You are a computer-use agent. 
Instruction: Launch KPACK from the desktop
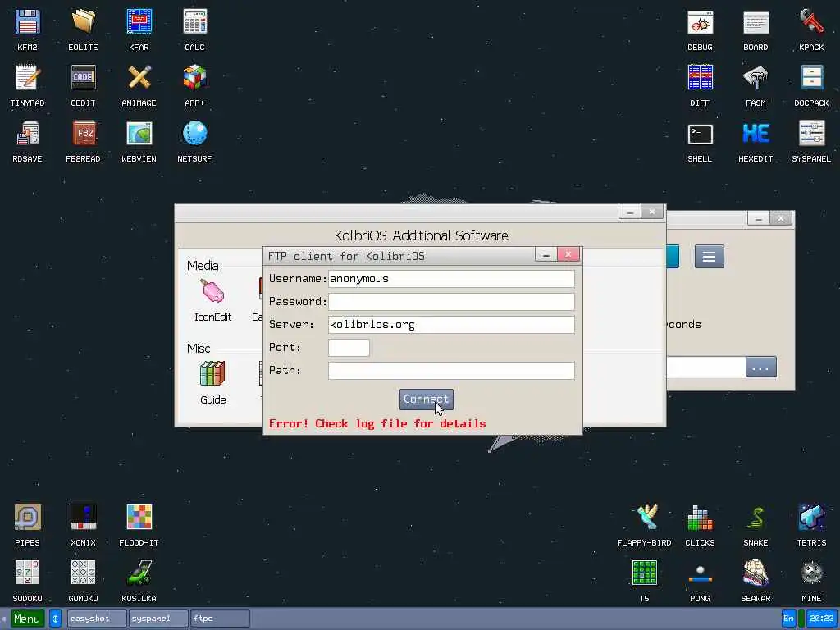[811, 22]
